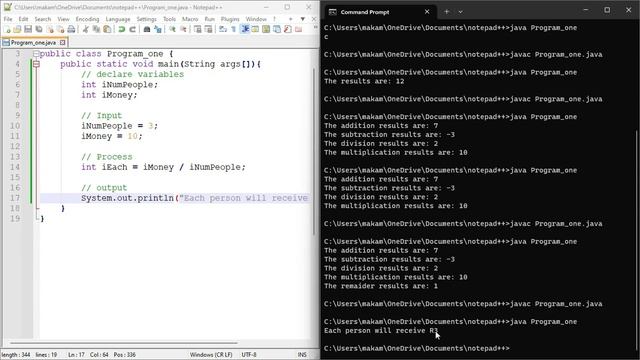Close the Program_one.java tab with its X
This screenshot has height=360, width=640.
[62, 42]
